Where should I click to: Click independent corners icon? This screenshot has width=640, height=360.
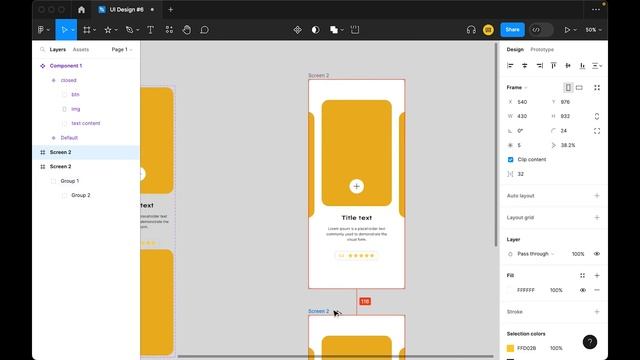point(597,131)
